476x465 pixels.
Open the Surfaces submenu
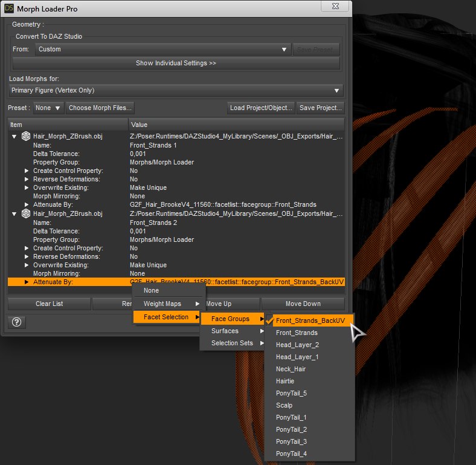(233, 331)
